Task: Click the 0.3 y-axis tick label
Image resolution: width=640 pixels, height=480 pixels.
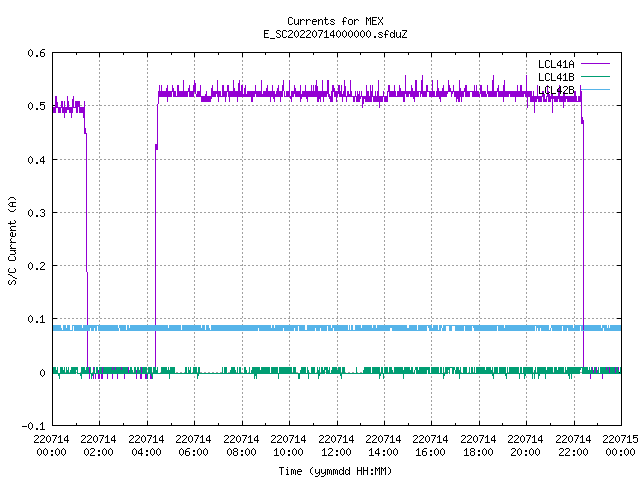Action: click(36, 213)
